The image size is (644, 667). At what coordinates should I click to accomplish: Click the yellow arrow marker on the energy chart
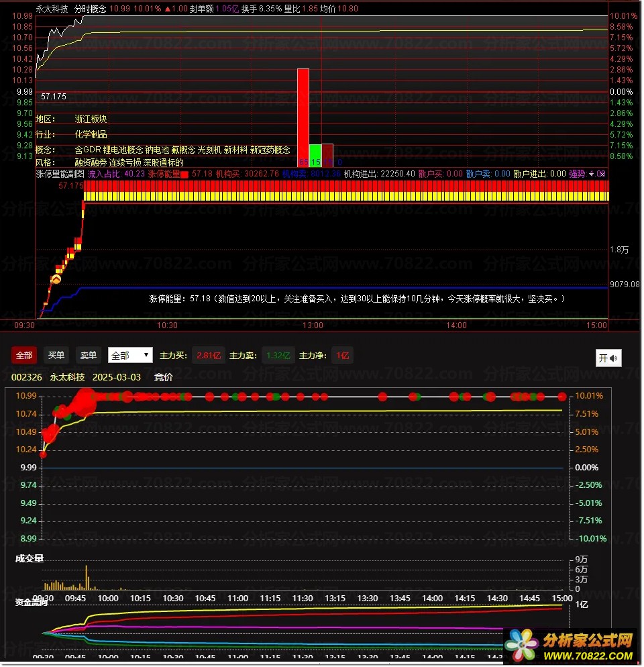[x=56, y=279]
